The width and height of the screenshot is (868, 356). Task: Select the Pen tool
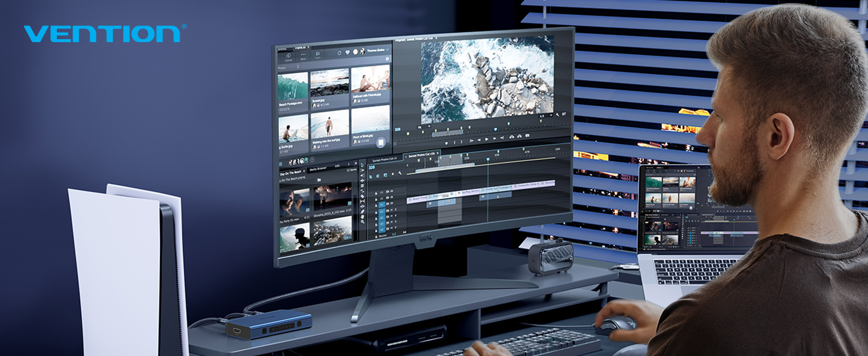(x=362, y=211)
